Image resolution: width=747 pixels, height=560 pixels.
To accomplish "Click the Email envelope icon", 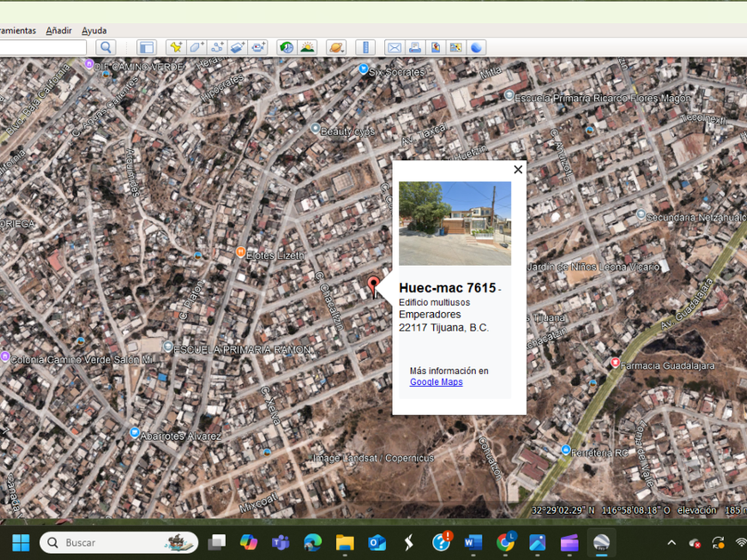I will coord(393,47).
